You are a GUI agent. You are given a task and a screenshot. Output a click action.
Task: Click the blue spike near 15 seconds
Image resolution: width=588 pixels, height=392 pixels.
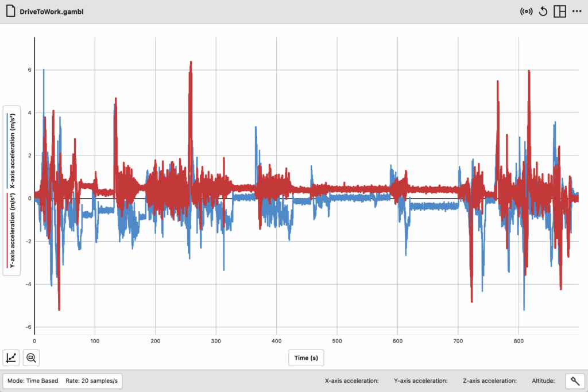(44, 70)
